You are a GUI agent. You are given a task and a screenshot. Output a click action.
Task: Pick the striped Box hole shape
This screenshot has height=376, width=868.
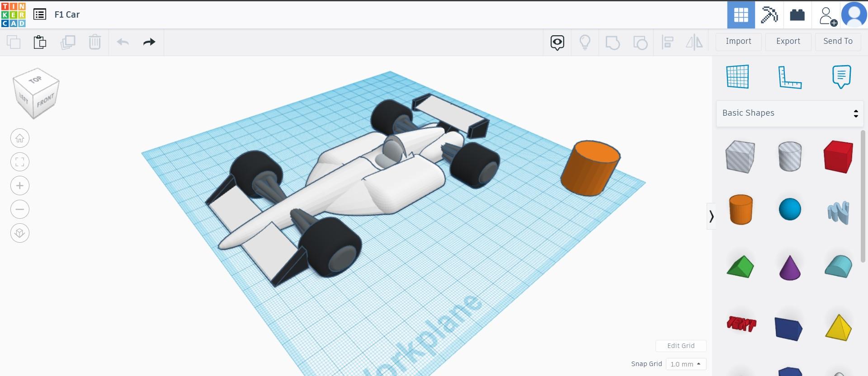pyautogui.click(x=740, y=156)
